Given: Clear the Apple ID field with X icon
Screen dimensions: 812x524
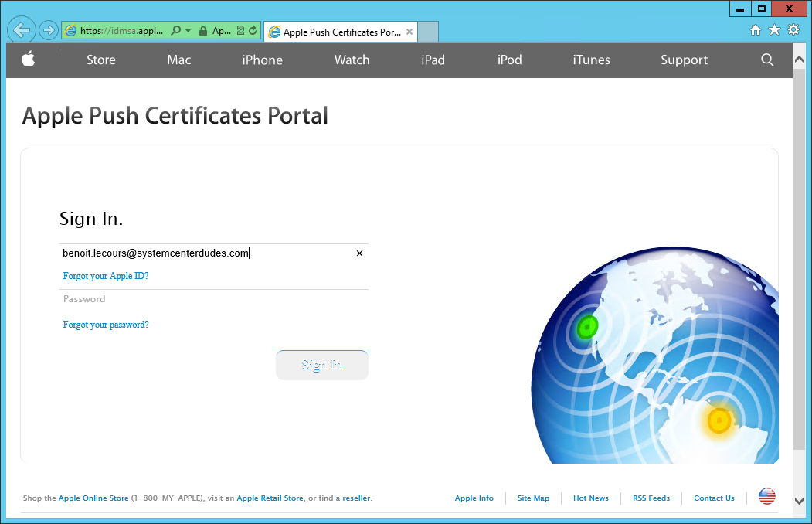Looking at the screenshot, I should (359, 253).
